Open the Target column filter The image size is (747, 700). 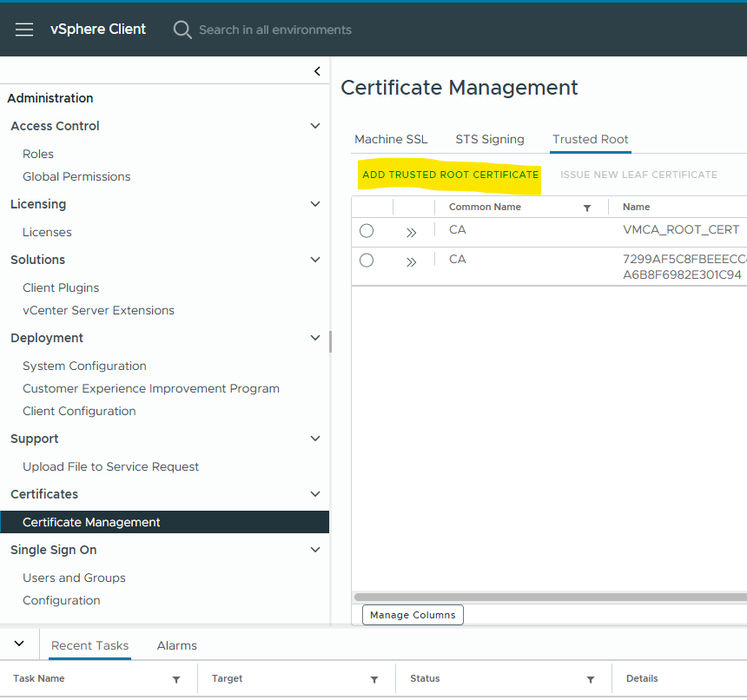click(x=373, y=678)
